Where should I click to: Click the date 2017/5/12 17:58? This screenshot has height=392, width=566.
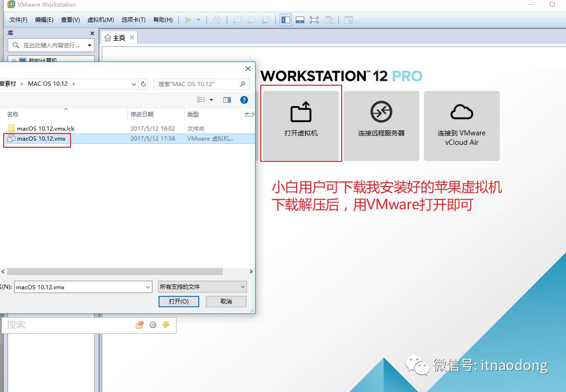pos(153,139)
